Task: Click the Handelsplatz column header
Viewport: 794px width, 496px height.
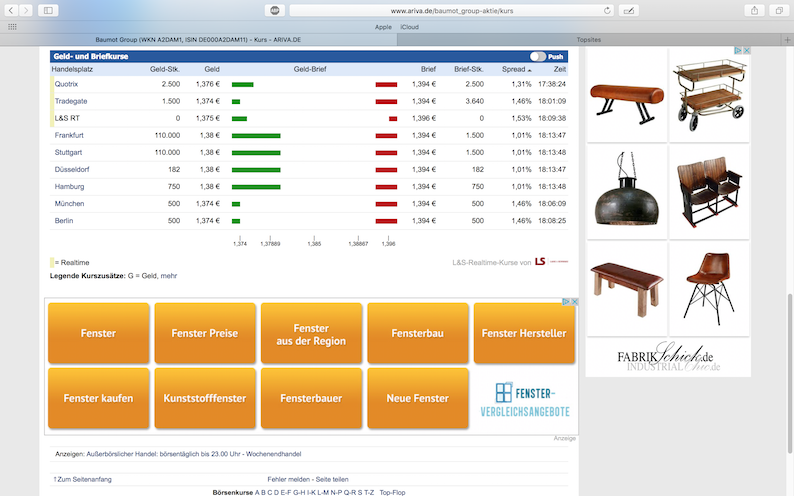Action: pos(72,69)
